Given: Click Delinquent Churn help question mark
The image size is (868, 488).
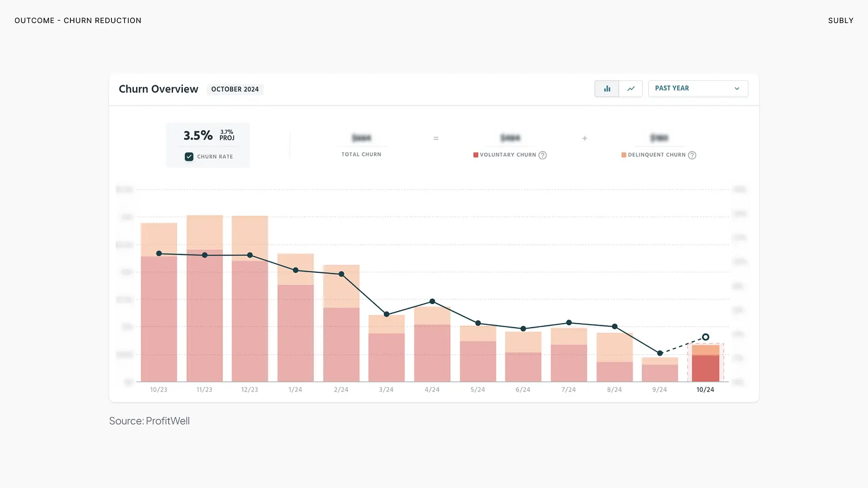Looking at the screenshot, I should (x=692, y=155).
